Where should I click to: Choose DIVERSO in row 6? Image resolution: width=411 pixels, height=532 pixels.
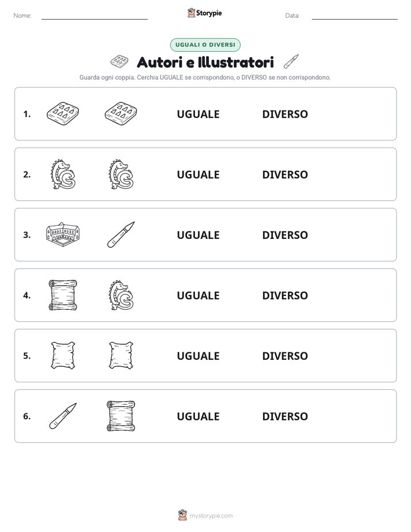[285, 416]
